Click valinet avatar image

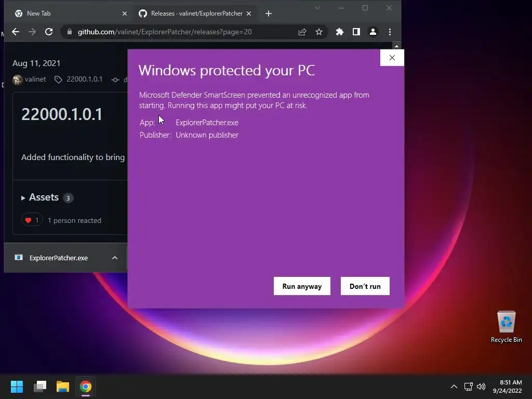[18, 79]
